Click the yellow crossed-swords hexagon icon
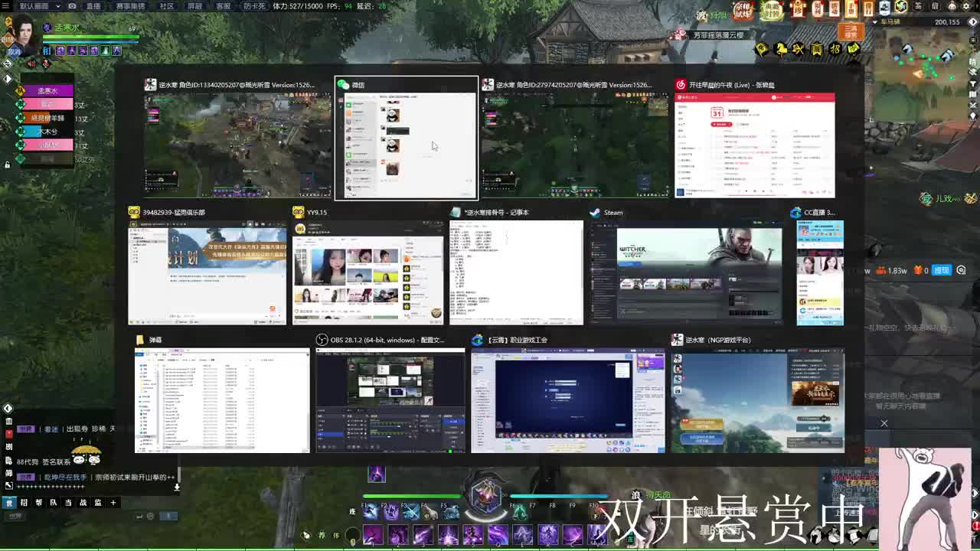The width and height of the screenshot is (980, 551). 799,50
